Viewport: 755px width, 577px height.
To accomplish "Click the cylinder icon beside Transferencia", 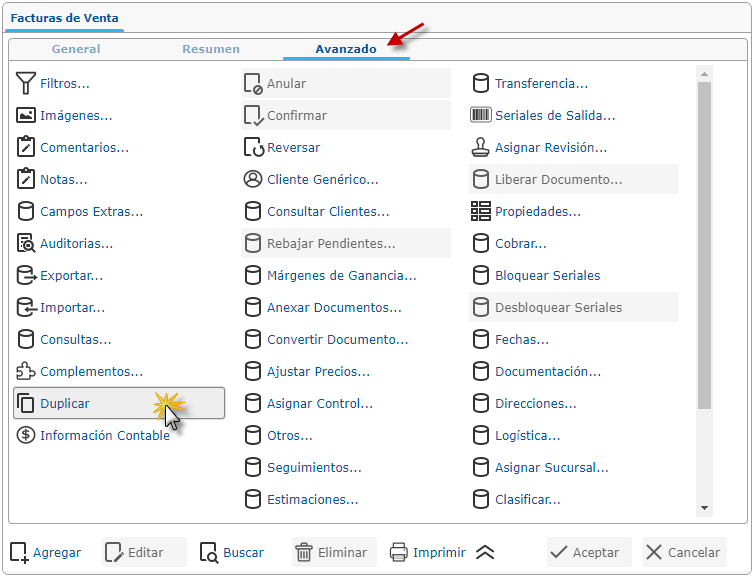I will coord(481,83).
